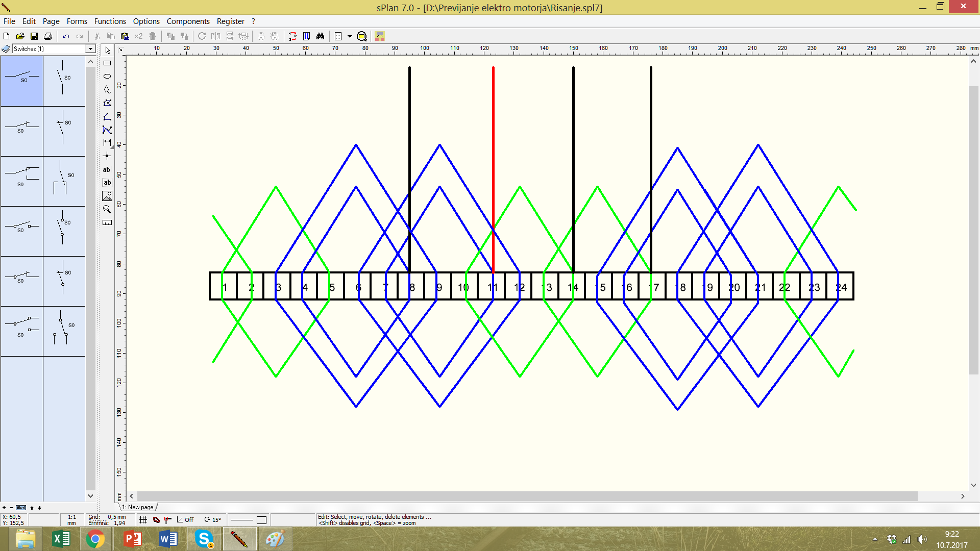Pick the zoom magnifier tool
Image resolution: width=980 pixels, height=551 pixels.
pyautogui.click(x=107, y=209)
